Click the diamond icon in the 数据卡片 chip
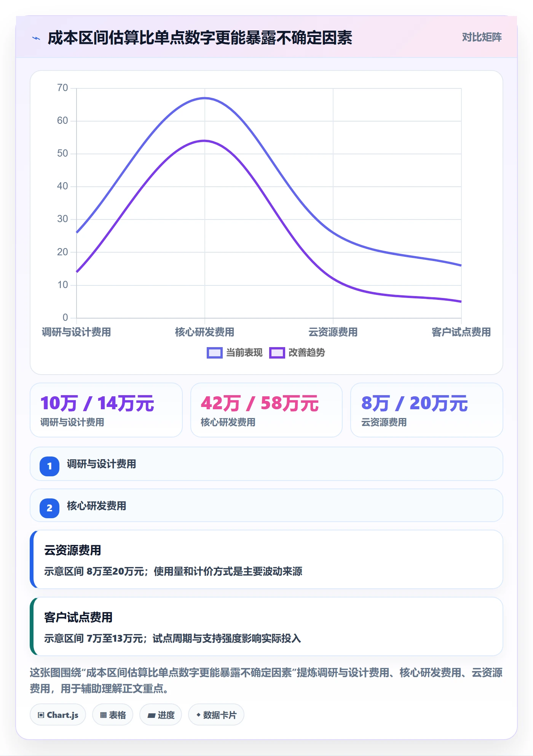Viewport: 533px width, 756px height. point(198,715)
